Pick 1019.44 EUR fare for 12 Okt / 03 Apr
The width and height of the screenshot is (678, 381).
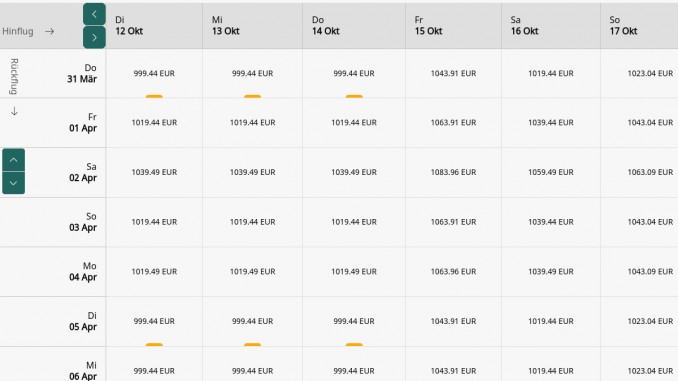coord(154,222)
